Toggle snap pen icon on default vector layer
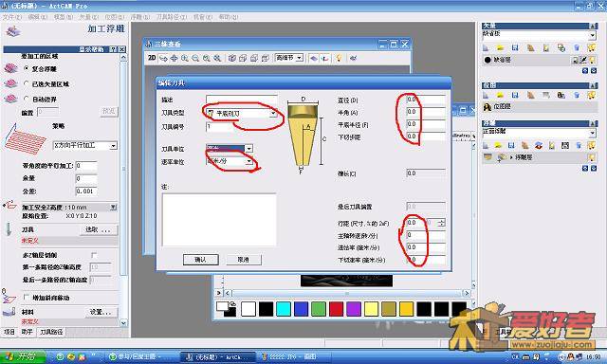607x364 pixels. pos(583,60)
